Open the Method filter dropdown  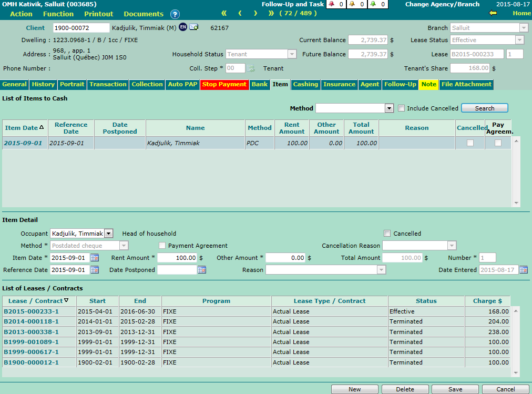tap(388, 108)
